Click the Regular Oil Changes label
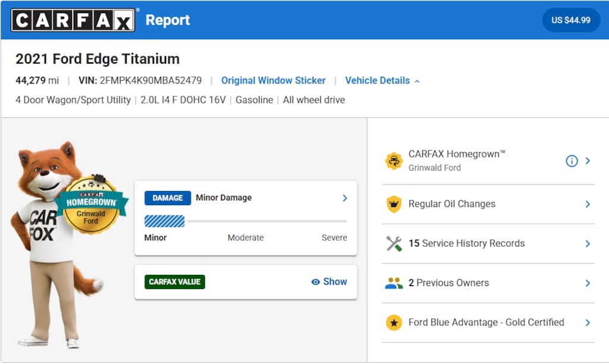The image size is (609, 364). pos(452,204)
